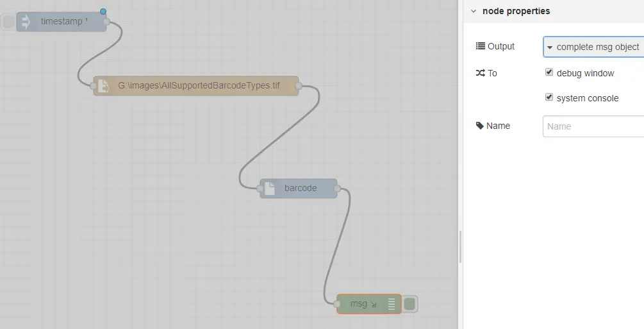
Task: Click the Name input field
Action: click(x=593, y=126)
